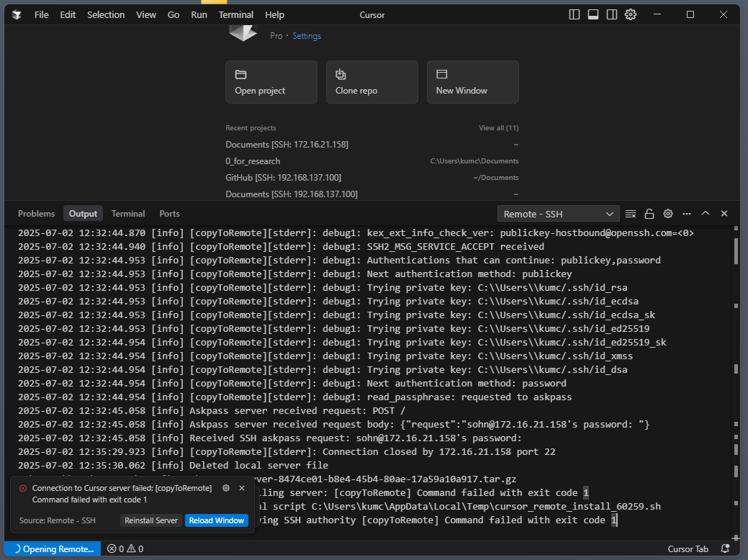The height and width of the screenshot is (560, 748).
Task: Open the Help menu
Action: (x=275, y=15)
